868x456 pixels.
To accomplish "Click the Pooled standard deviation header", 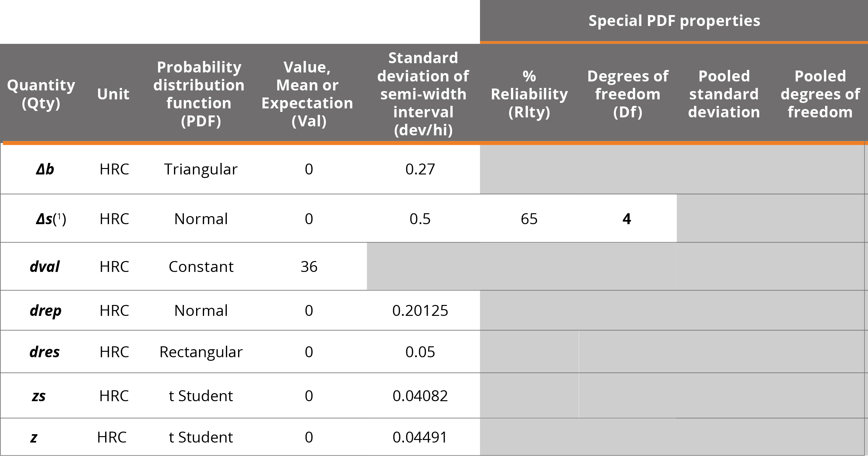I will tap(724, 94).
